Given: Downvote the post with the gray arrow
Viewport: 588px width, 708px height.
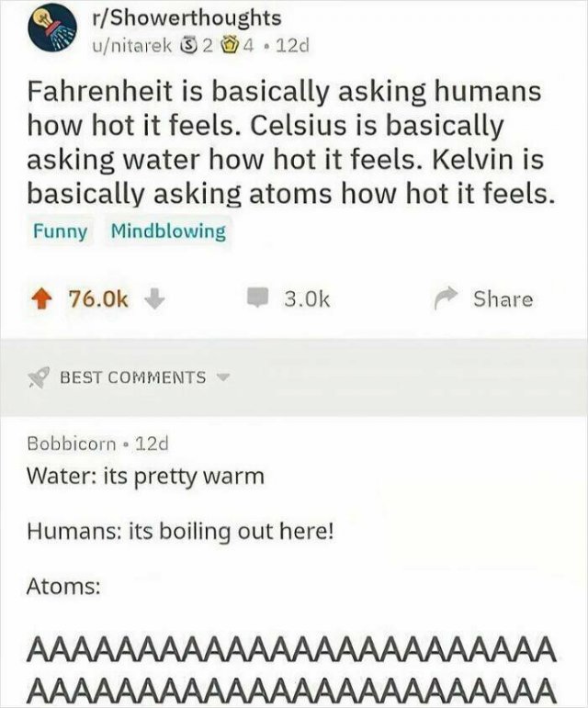Looking at the screenshot, I should click(154, 299).
